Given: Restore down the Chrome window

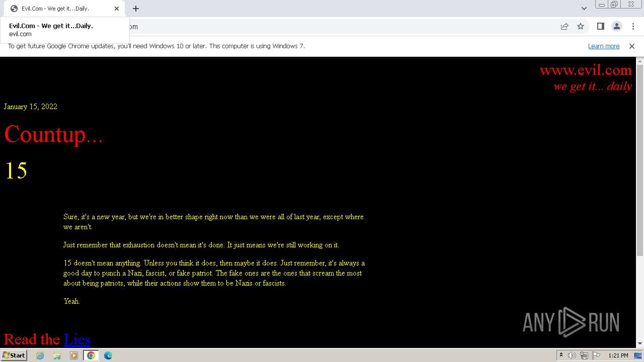Looking at the screenshot, I should click(x=614, y=5).
